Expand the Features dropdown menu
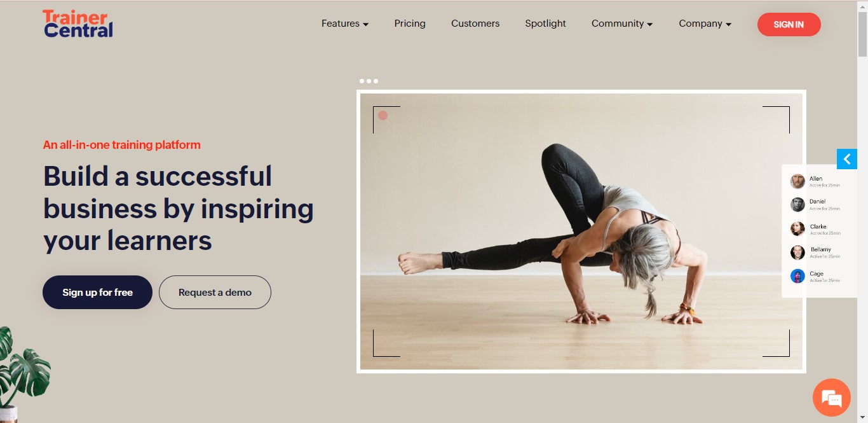Screen dimensions: 868x423 (x=345, y=24)
